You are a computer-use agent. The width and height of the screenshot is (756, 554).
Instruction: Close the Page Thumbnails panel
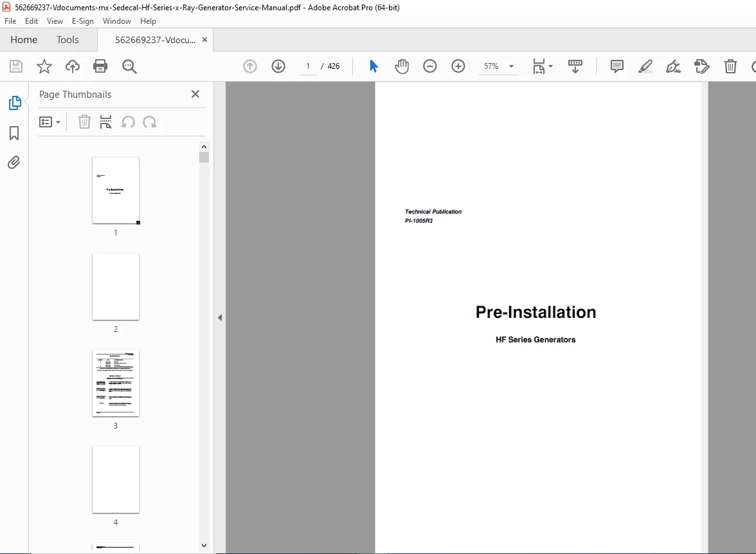point(195,94)
